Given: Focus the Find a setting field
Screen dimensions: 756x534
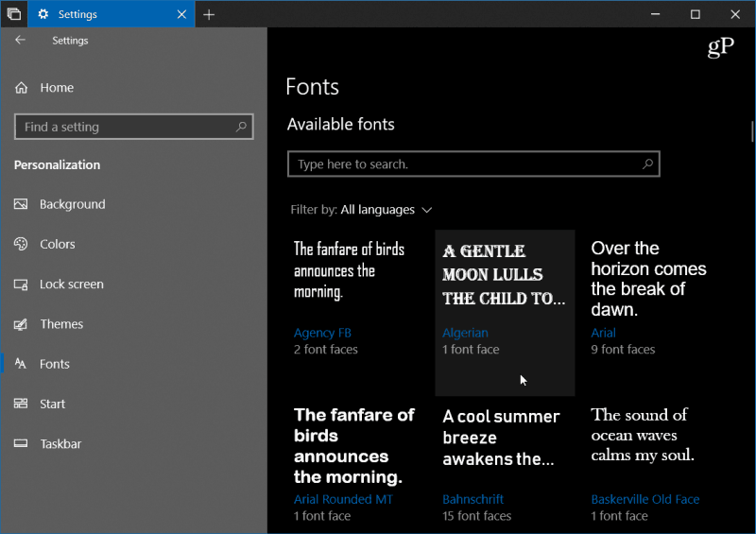Looking at the screenshot, I should 134,127.
